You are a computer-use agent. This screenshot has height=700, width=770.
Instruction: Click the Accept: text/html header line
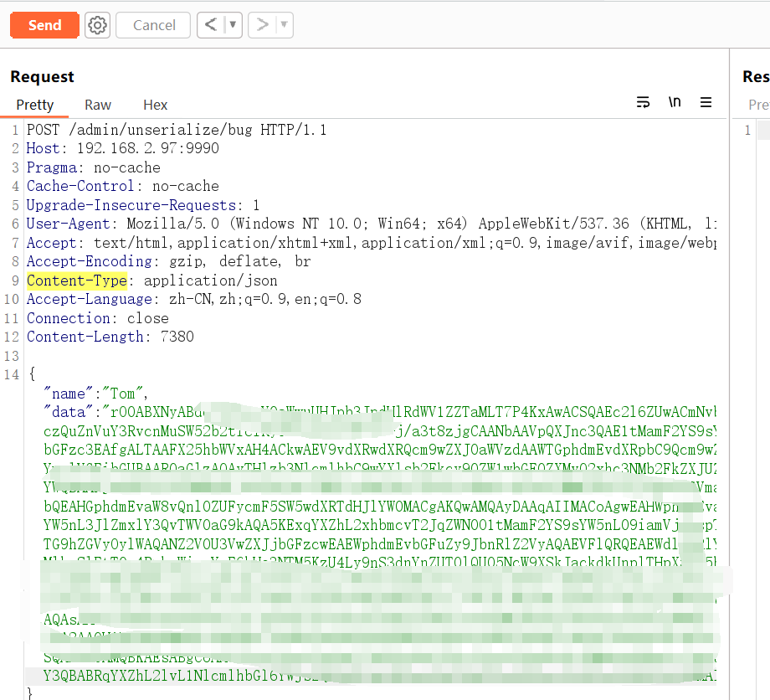coord(372,243)
